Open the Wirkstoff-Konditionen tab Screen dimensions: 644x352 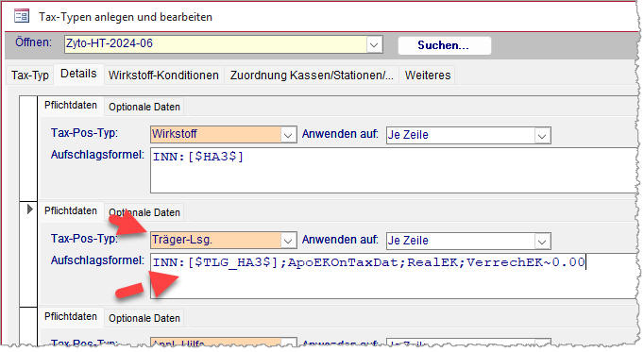pyautogui.click(x=163, y=75)
